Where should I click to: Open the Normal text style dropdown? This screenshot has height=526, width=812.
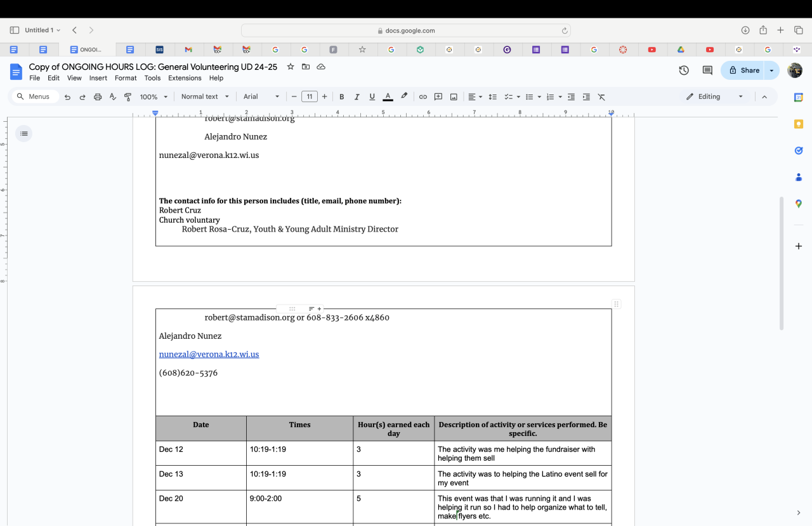(205, 97)
